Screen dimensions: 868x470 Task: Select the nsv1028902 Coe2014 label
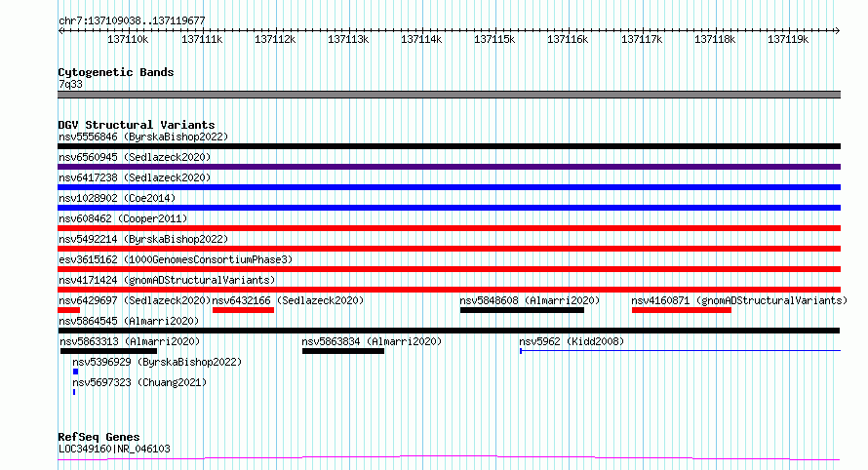117,198
